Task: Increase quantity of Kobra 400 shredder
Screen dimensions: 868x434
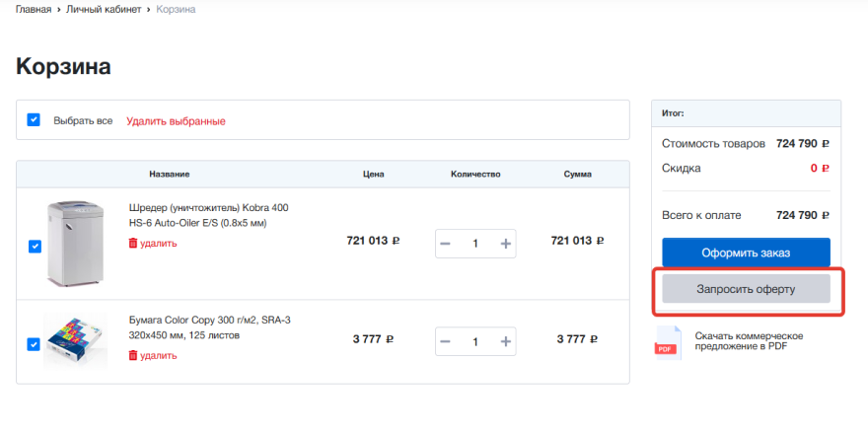Action: coord(505,244)
